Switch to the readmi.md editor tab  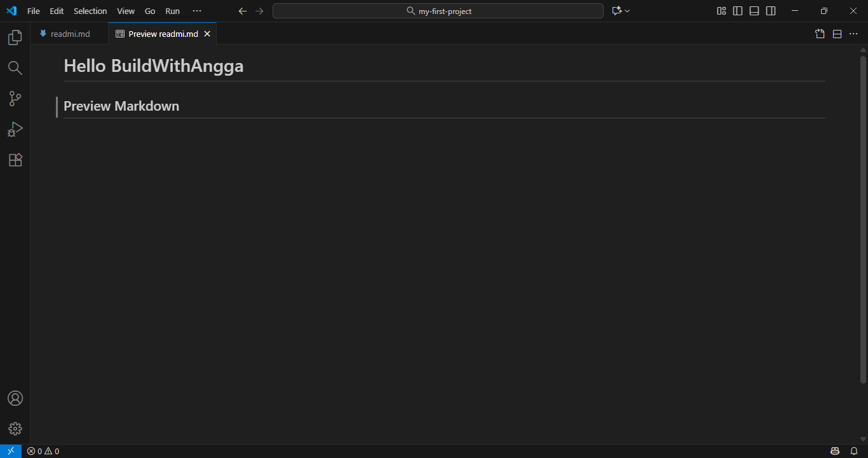click(x=69, y=33)
